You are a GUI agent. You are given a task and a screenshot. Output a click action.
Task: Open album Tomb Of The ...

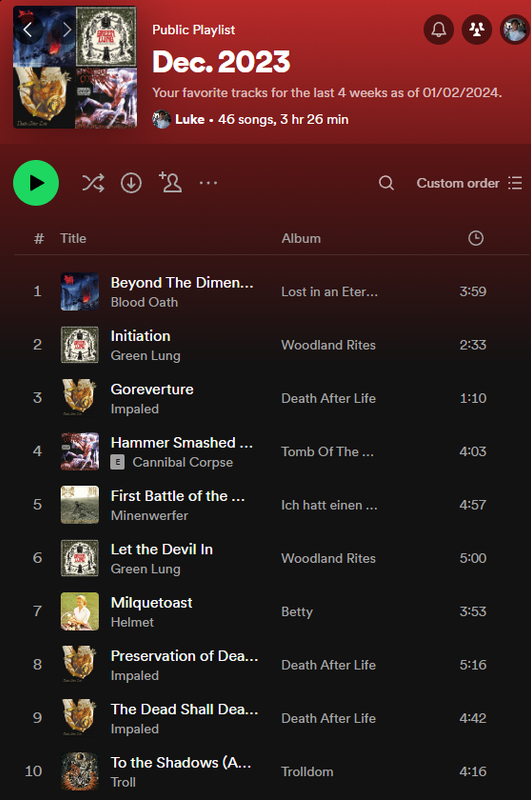click(x=327, y=452)
